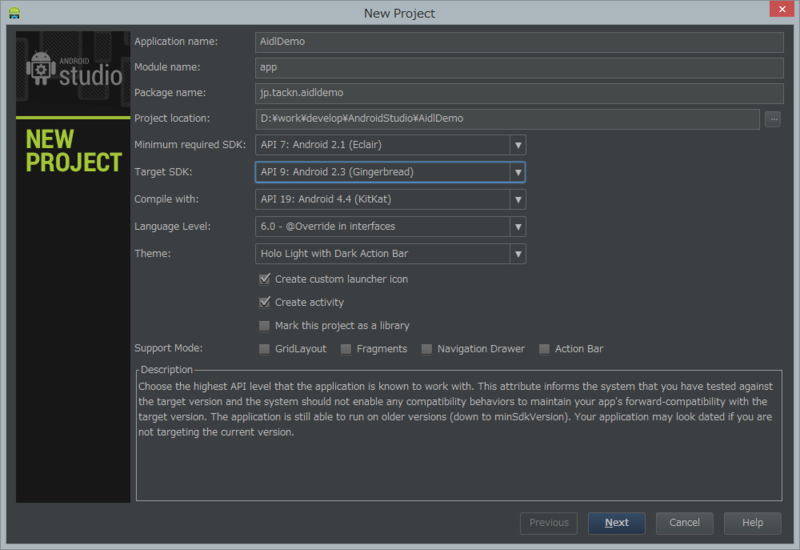Screen dimensions: 800x550
Task: Click the New Project window title
Action: [399, 13]
